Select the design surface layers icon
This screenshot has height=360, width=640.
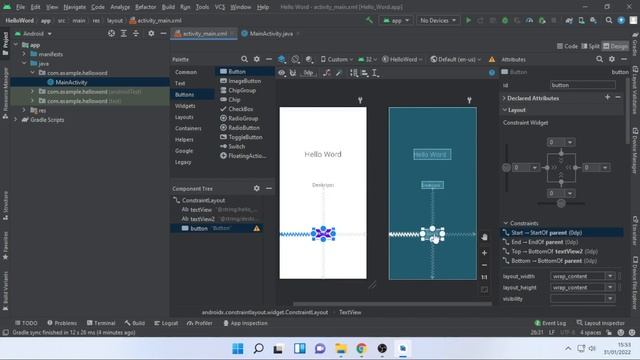coord(282,59)
